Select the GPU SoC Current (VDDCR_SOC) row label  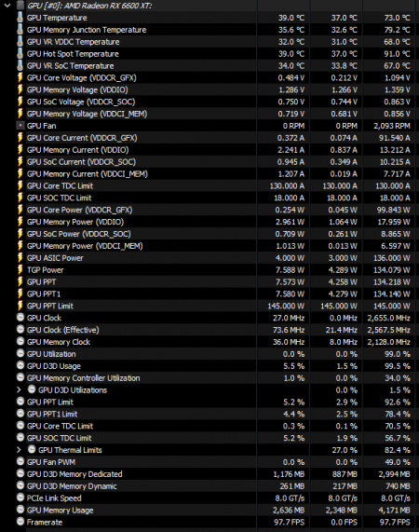[81, 162]
